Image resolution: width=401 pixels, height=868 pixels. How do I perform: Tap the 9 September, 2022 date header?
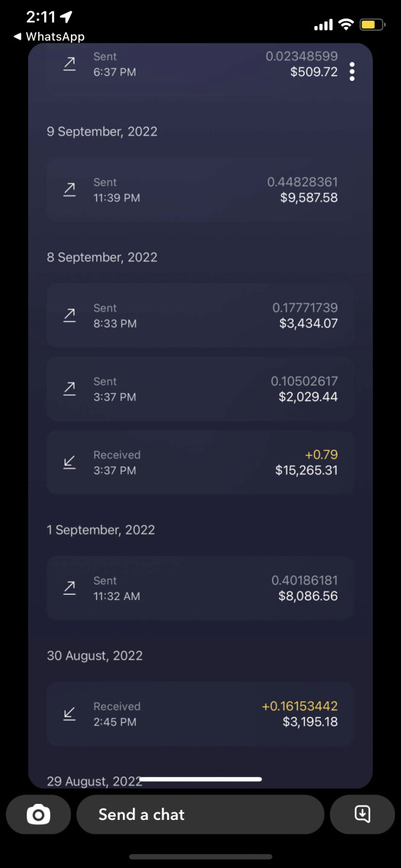(x=102, y=132)
